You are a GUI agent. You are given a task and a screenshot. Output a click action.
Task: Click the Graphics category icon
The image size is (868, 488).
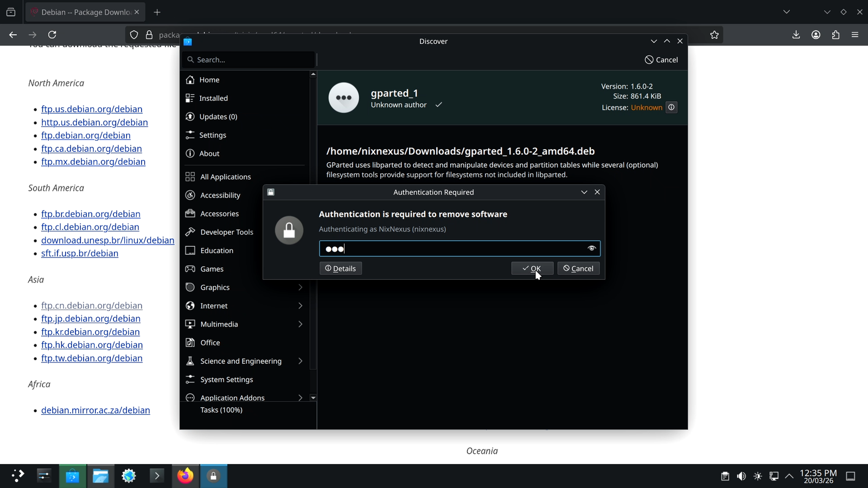click(190, 287)
